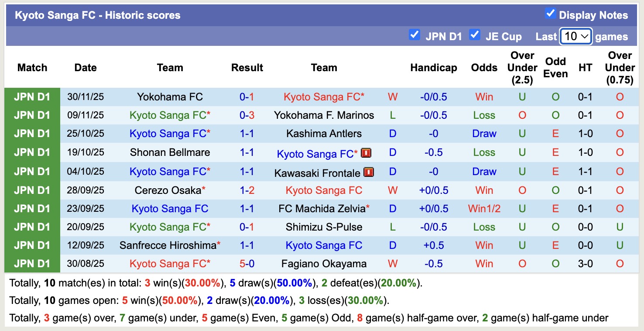Uncheck the Display Notes checkbox
The height and width of the screenshot is (331, 644).
[550, 14]
